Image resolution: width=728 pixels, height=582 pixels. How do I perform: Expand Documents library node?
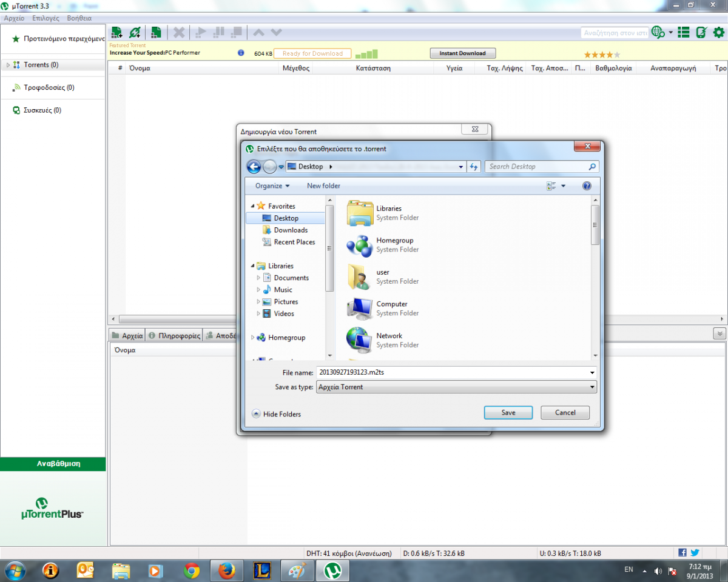point(258,278)
